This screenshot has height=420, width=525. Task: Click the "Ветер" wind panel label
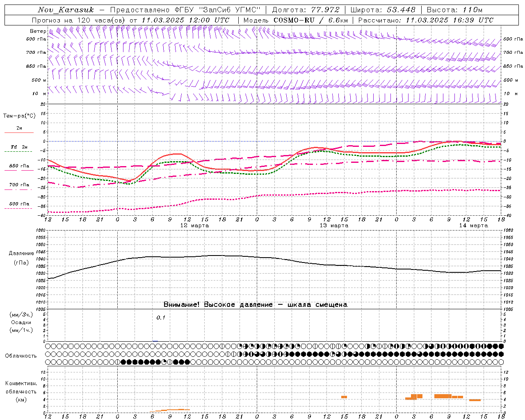[x=38, y=31]
